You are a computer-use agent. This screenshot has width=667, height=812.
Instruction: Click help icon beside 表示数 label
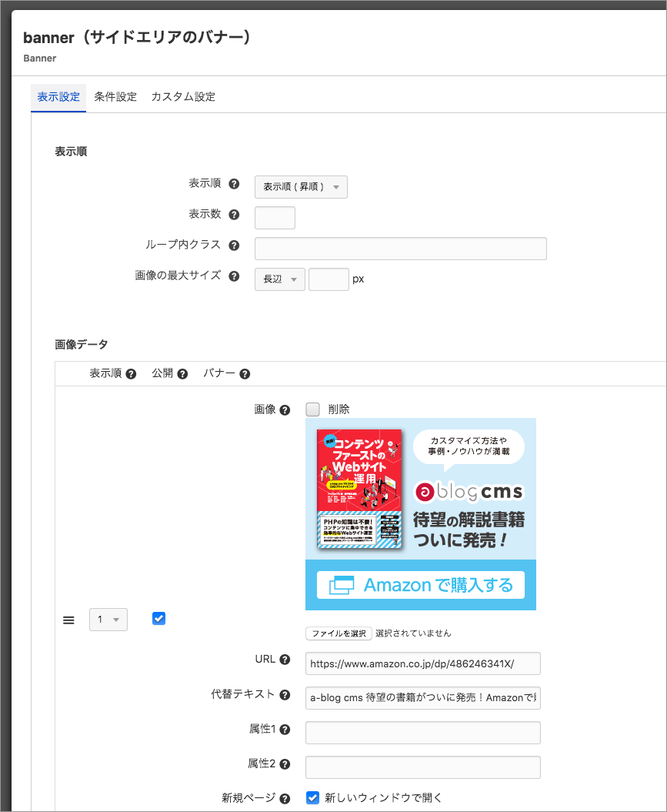coord(234,216)
